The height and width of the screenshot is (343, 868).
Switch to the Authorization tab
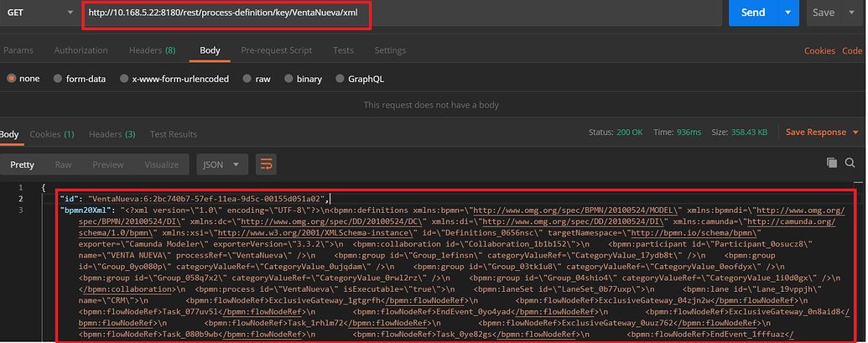point(81,50)
